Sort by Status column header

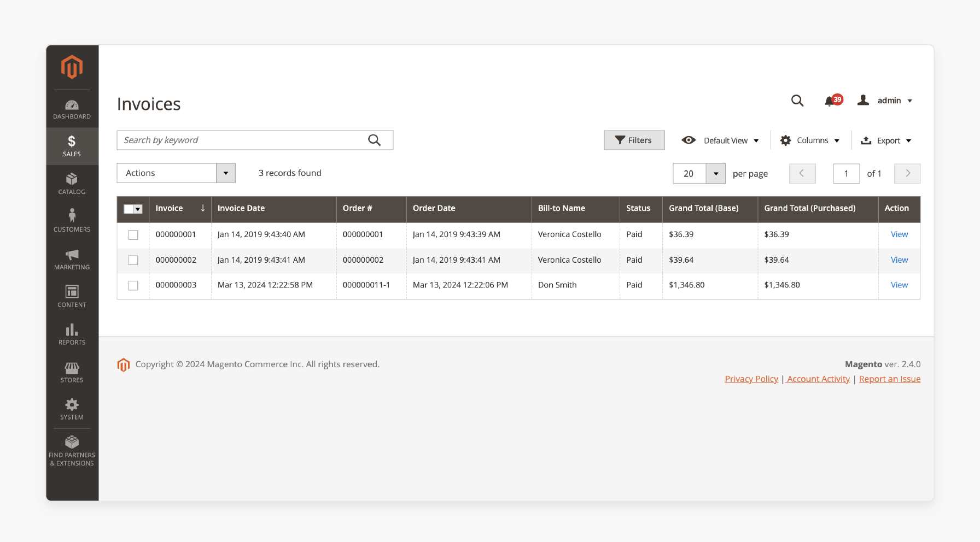(x=641, y=209)
